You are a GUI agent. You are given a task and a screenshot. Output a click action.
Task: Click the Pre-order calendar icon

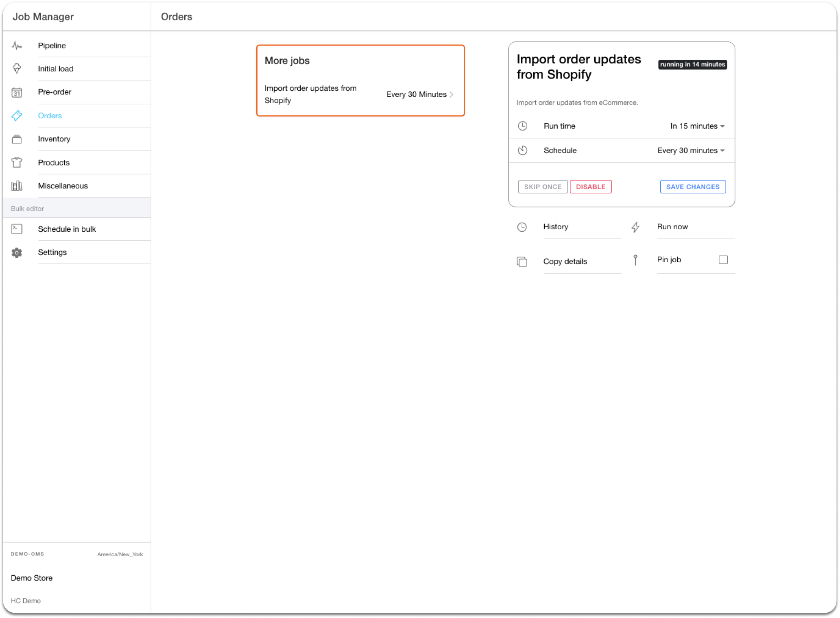click(17, 92)
